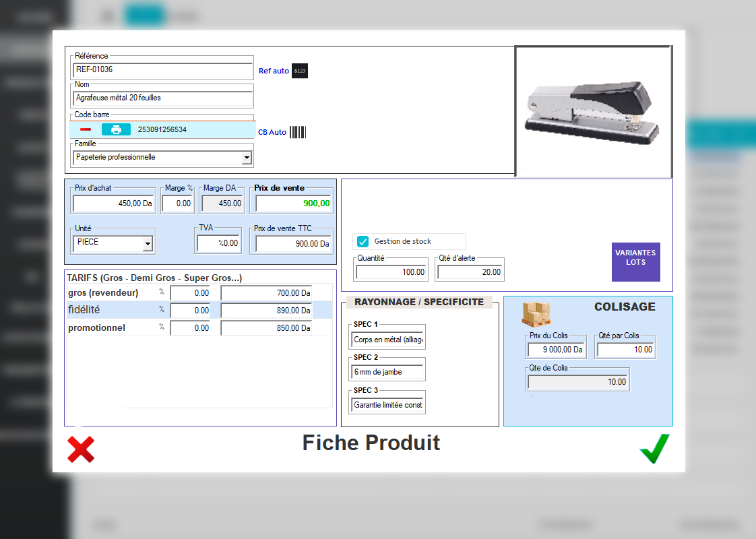Open the Famille dropdown list
Image resolution: width=756 pixels, height=539 pixels.
(x=246, y=158)
